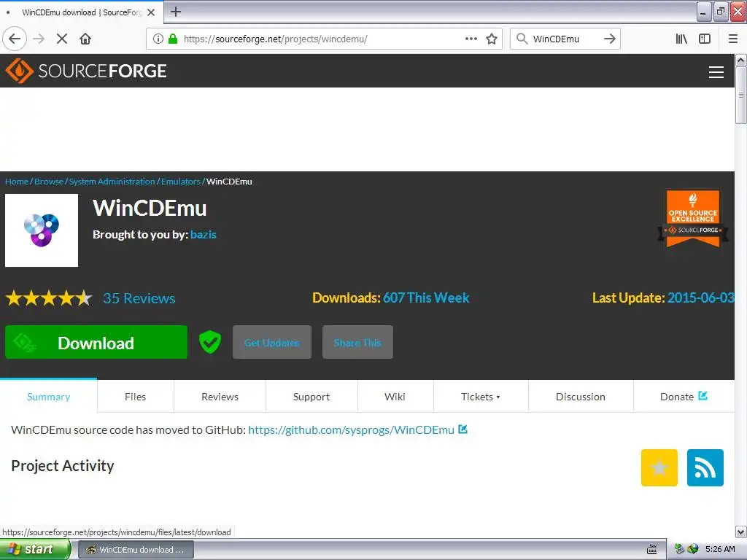This screenshot has width=747, height=560.
Task: Open the Discussion tab
Action: tap(580, 396)
